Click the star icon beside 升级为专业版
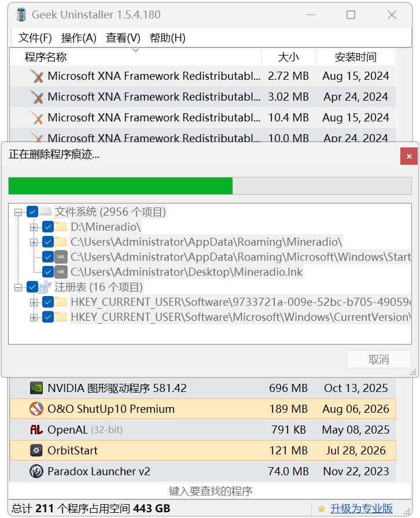Viewport: 420px width, 518px height. tap(322, 508)
